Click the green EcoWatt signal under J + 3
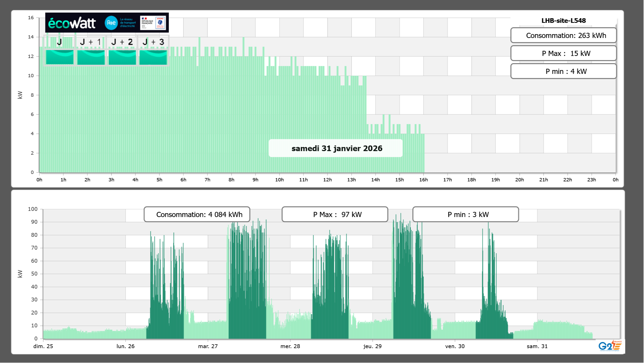This screenshot has width=644, height=363. pyautogui.click(x=153, y=57)
